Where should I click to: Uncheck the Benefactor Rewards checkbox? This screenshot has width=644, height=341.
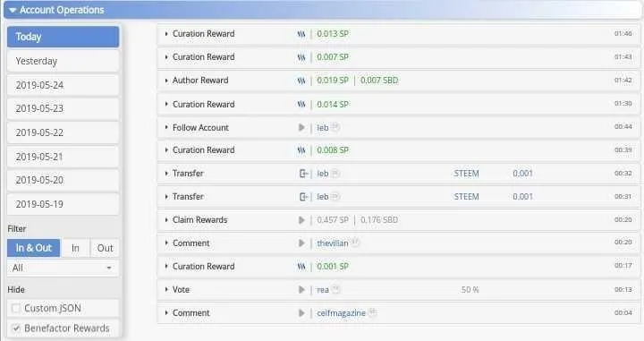[x=16, y=328]
